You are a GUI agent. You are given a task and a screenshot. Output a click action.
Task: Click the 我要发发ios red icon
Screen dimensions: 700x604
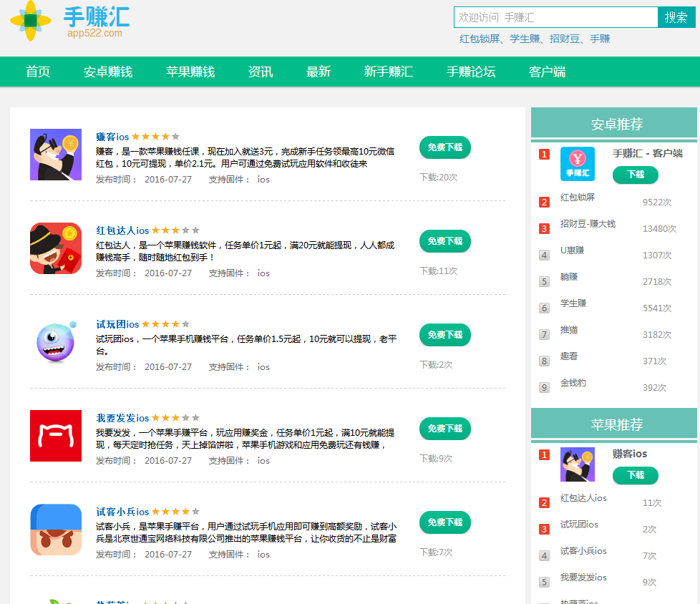coord(56,436)
